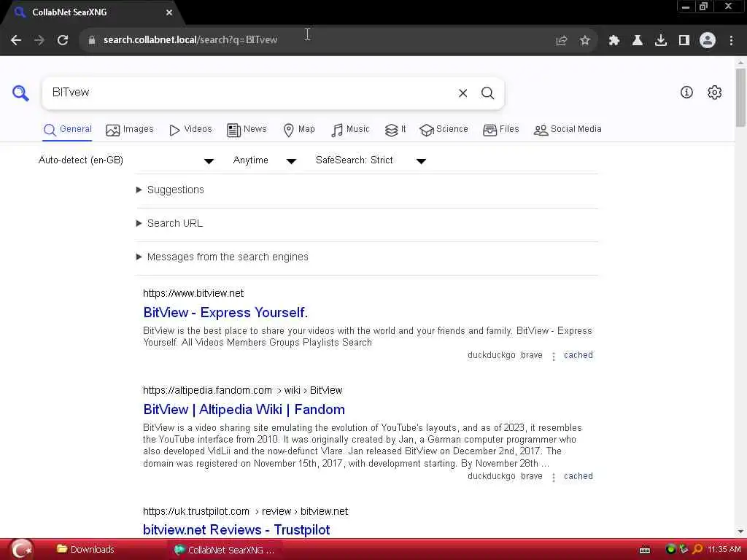
Task: Open the Auto-detect (en-GB) language dropdown
Action: click(126, 160)
